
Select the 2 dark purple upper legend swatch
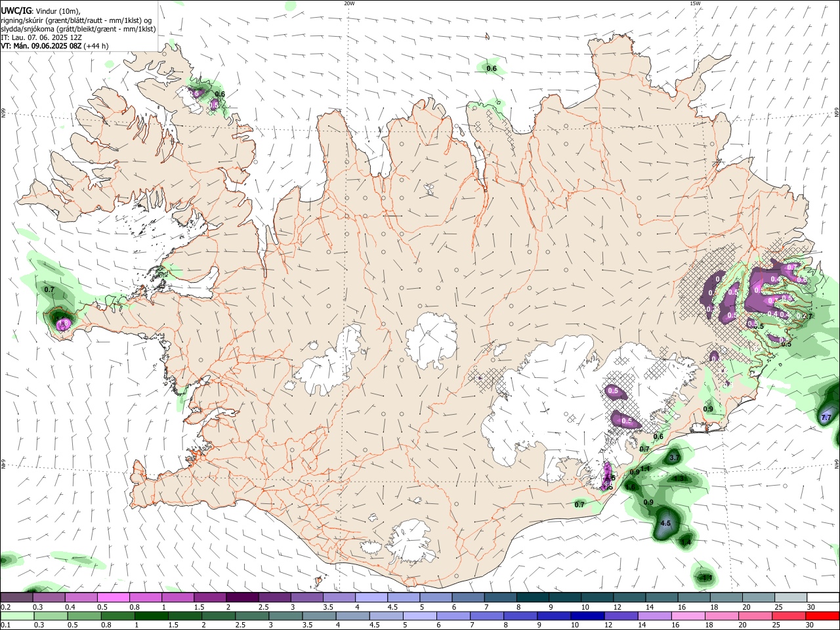point(241,597)
